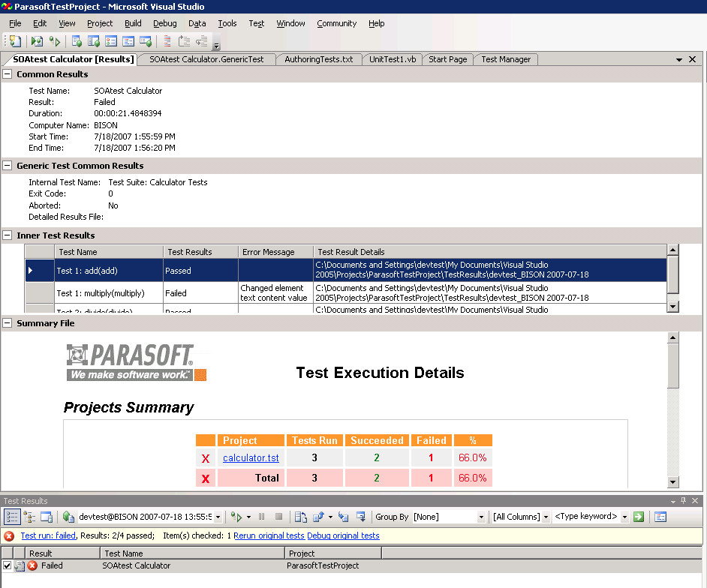Open the [All Columns] filter dropdown
This screenshot has width=707, height=588.
click(546, 517)
